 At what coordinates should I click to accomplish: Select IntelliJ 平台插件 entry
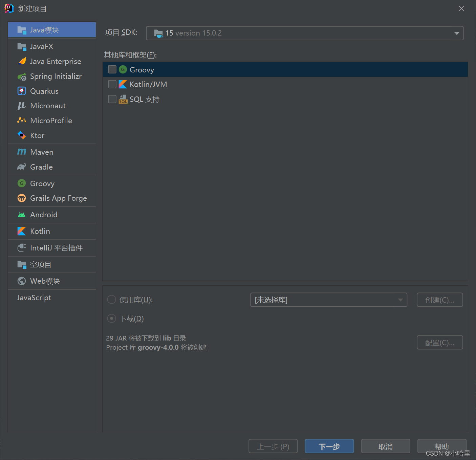(x=52, y=248)
